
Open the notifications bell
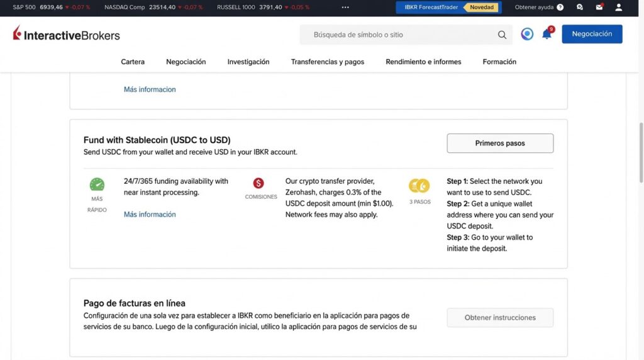click(x=547, y=34)
